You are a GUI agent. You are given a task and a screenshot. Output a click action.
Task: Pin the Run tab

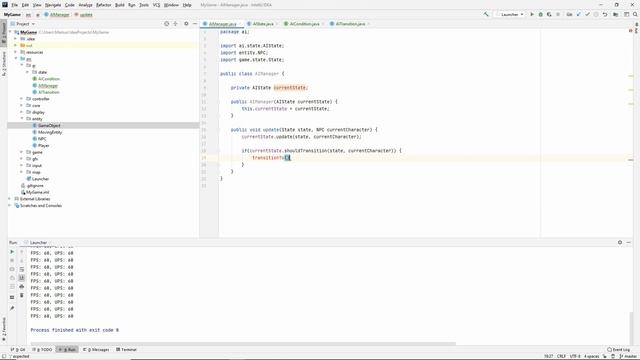pyautogui.click(x=12, y=308)
